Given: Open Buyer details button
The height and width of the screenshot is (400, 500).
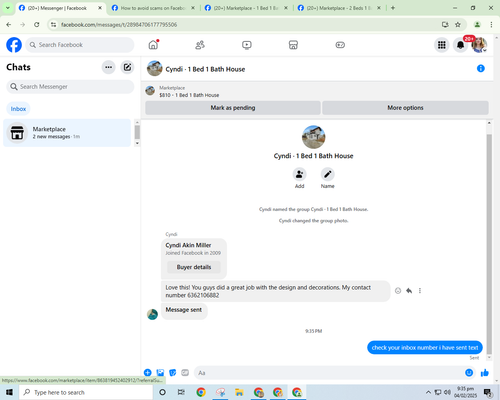Looking at the screenshot, I should (x=194, y=267).
